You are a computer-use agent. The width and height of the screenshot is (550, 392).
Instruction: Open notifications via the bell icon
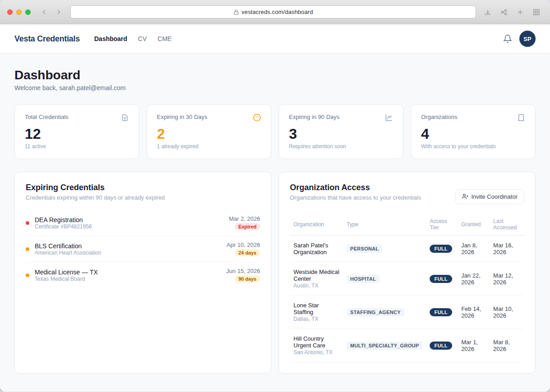click(x=507, y=39)
